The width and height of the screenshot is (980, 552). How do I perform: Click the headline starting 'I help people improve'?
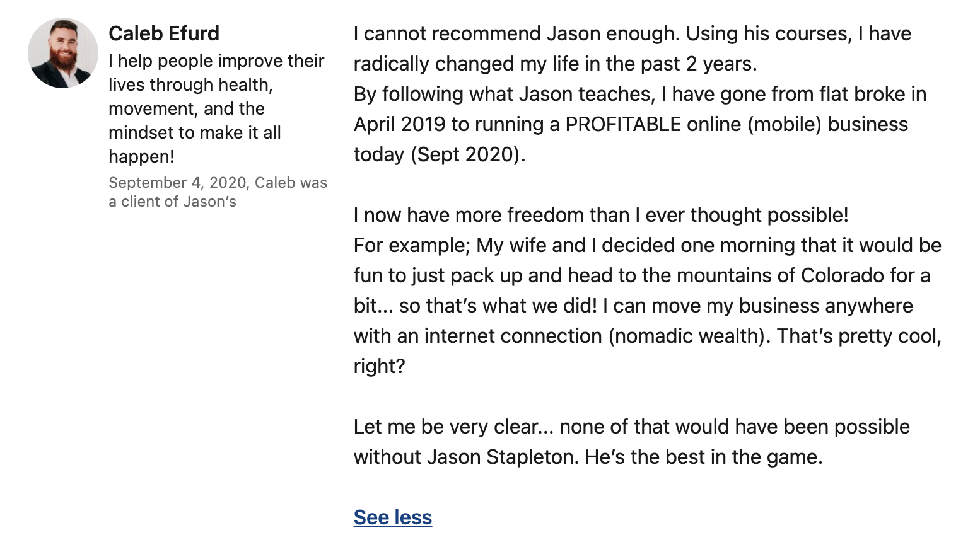tap(216, 108)
